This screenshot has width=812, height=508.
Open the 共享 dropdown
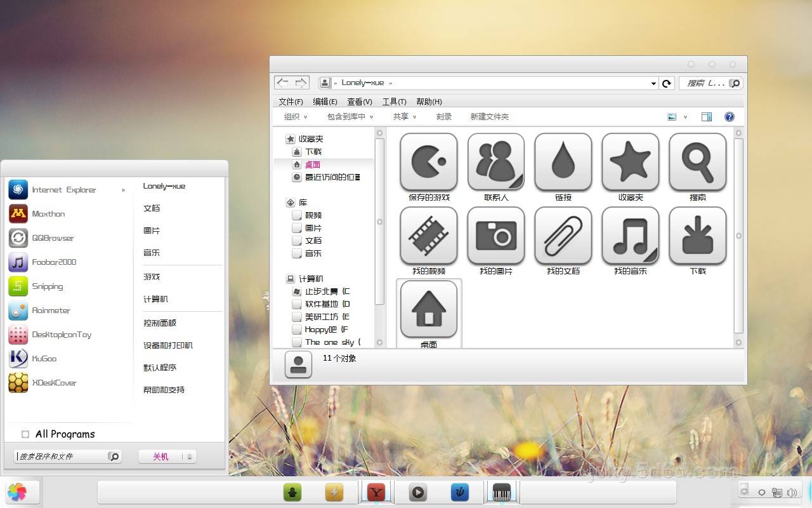[405, 117]
